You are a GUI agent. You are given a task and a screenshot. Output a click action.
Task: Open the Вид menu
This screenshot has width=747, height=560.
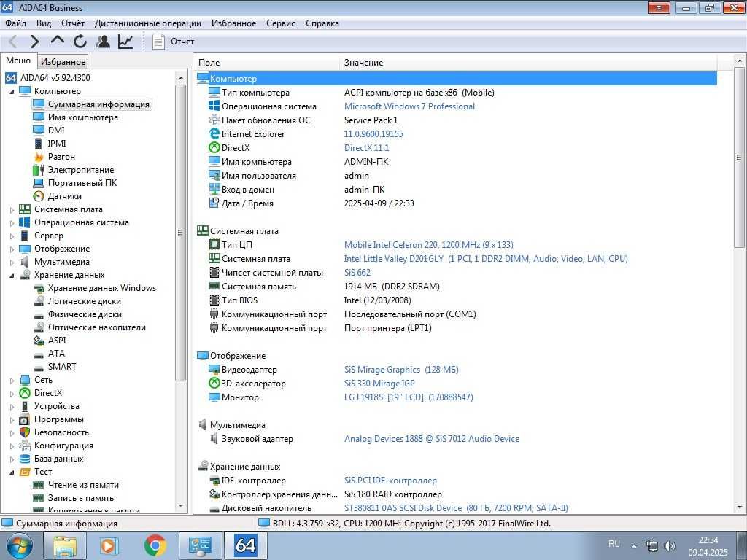(x=43, y=23)
